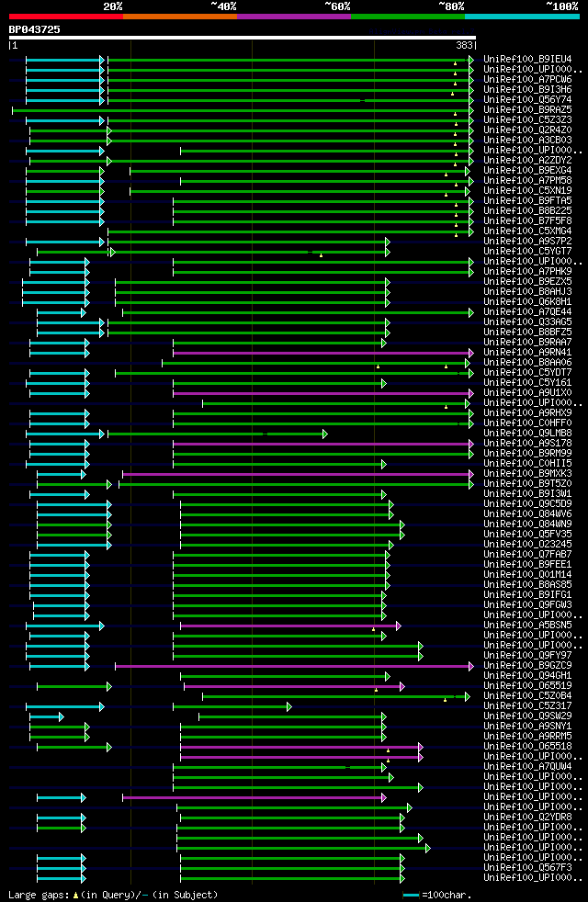This screenshot has height=902, width=588.
Task: Select the white BP043725 query bar
Action: 243,38
